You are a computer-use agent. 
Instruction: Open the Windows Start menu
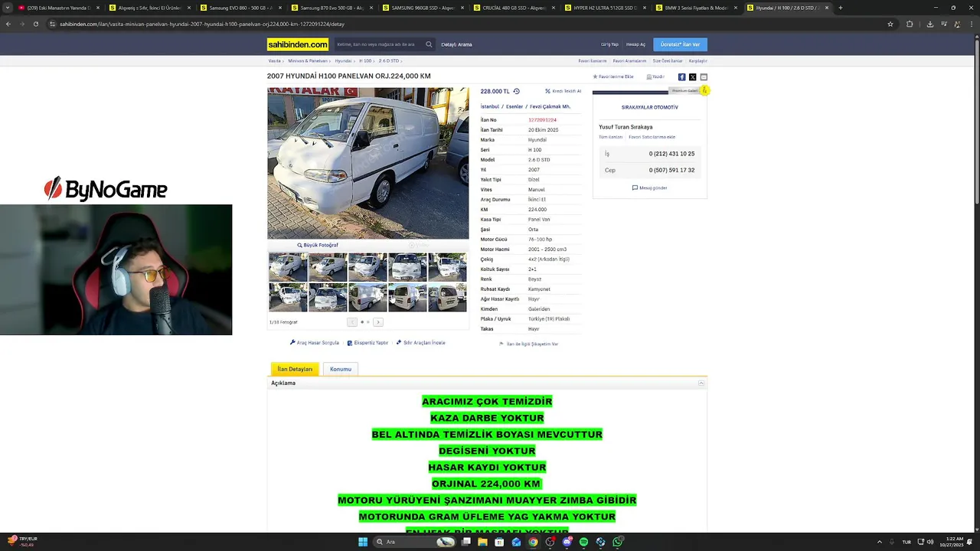(363, 542)
